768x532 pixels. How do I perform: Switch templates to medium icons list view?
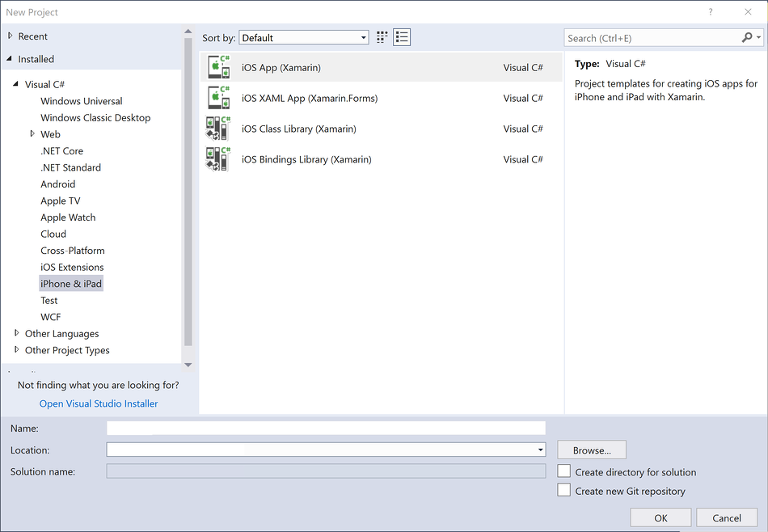tap(402, 36)
